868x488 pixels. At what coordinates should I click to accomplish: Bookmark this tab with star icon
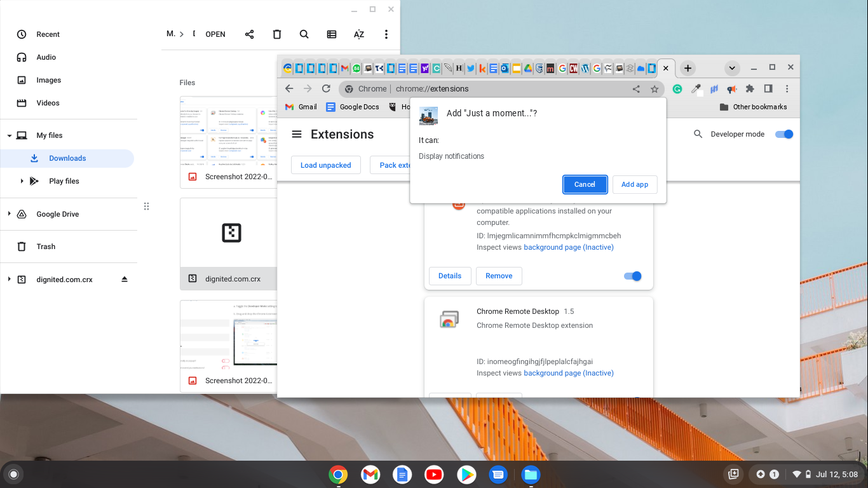pos(654,89)
